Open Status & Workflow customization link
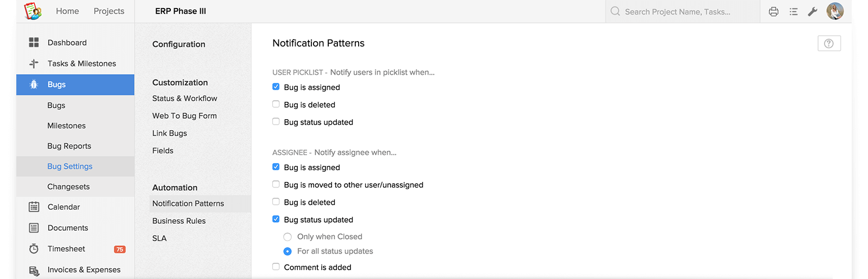Image resolution: width=868 pixels, height=279 pixels. click(x=184, y=98)
